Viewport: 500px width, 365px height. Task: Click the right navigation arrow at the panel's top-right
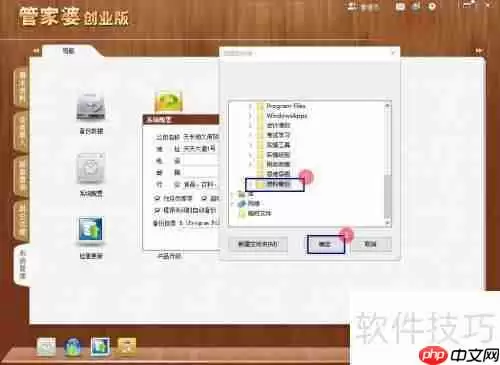tap(479, 51)
